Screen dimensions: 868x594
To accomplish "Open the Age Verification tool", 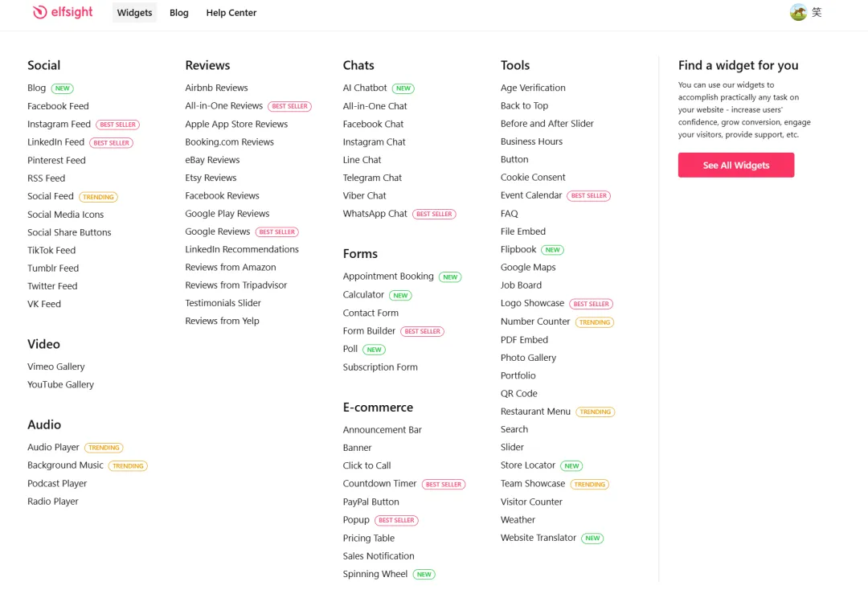I will click(x=533, y=88).
